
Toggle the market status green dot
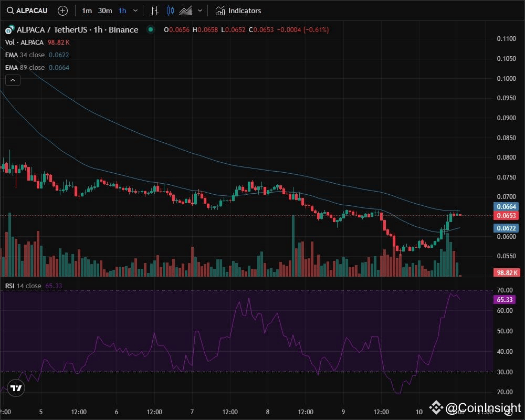point(151,30)
